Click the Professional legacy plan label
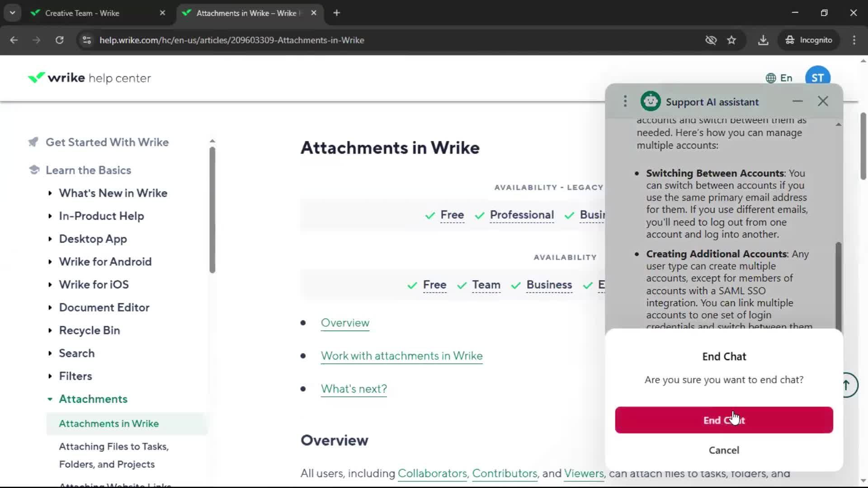 tap(522, 215)
